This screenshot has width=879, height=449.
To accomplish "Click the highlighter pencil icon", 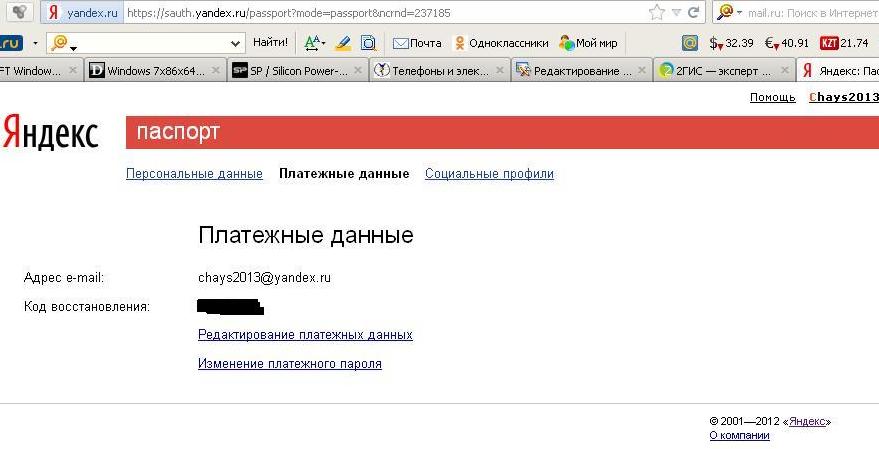I will click(x=343, y=43).
